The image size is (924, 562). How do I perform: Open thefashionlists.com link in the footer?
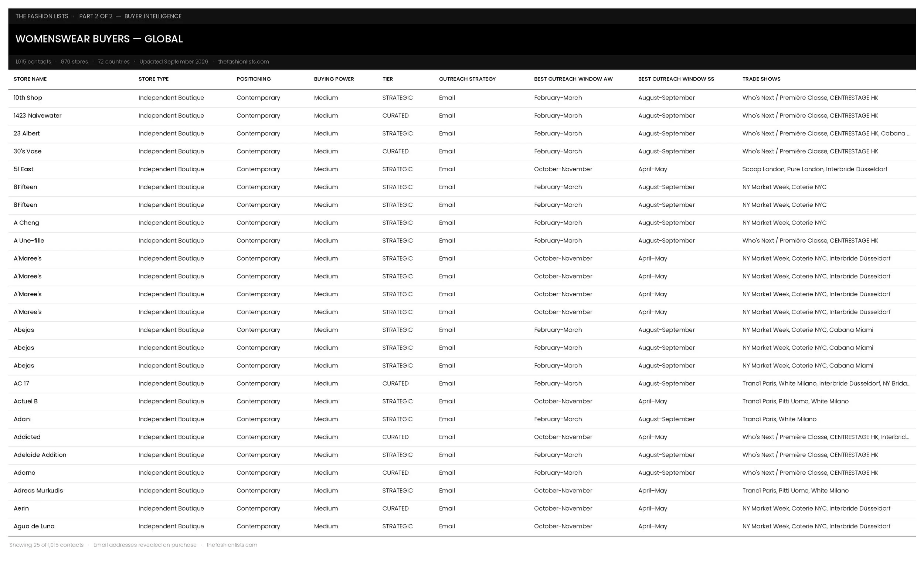(232, 545)
